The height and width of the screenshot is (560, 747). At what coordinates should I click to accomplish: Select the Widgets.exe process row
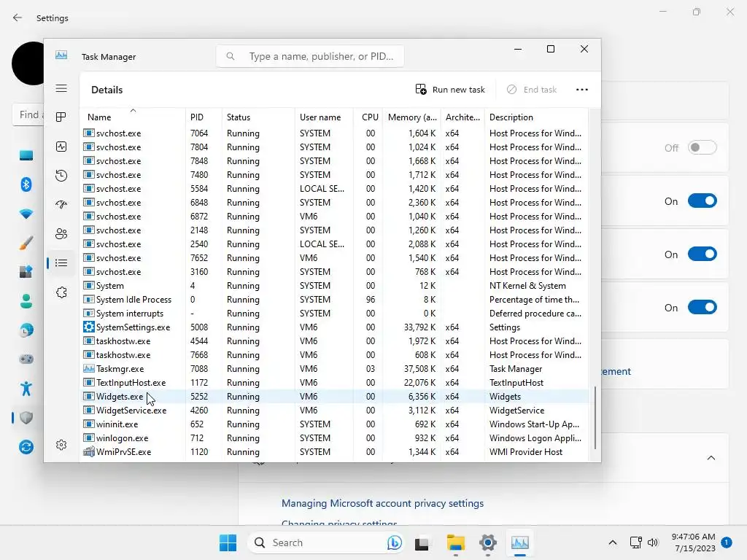click(335, 396)
